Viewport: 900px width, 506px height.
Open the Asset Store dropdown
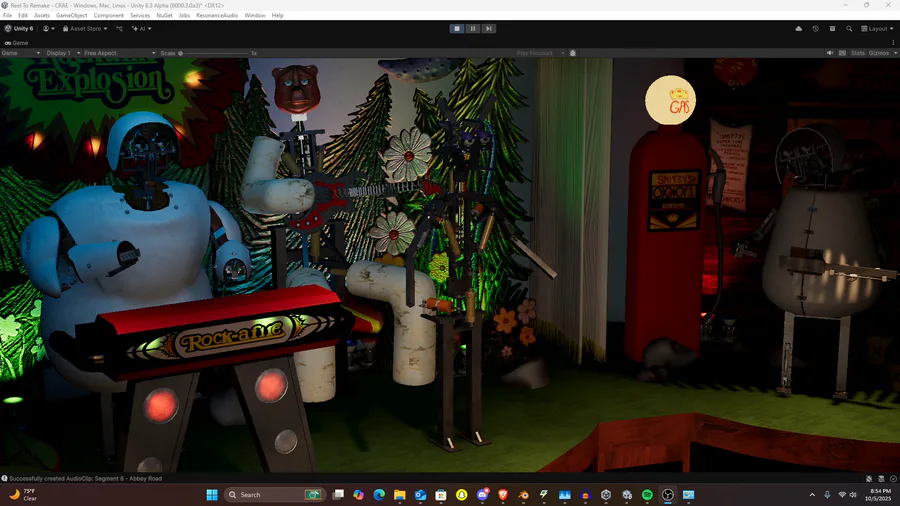tap(85, 29)
